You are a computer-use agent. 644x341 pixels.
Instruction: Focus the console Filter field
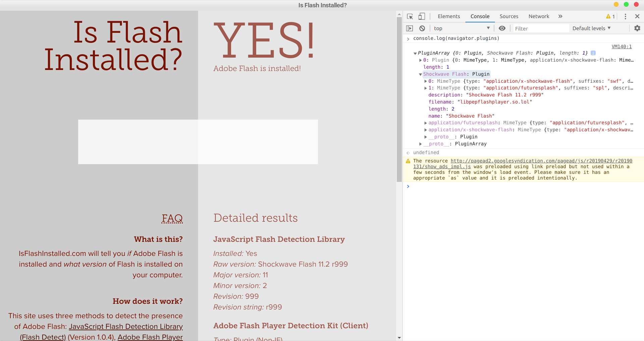tap(541, 28)
